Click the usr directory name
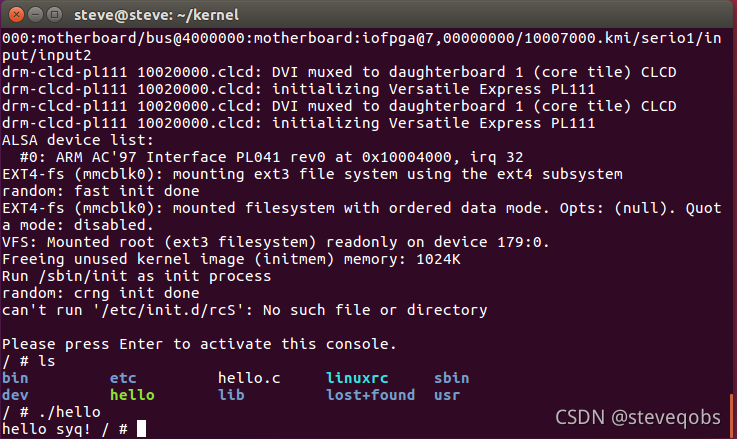This screenshot has width=737, height=439. click(x=447, y=396)
